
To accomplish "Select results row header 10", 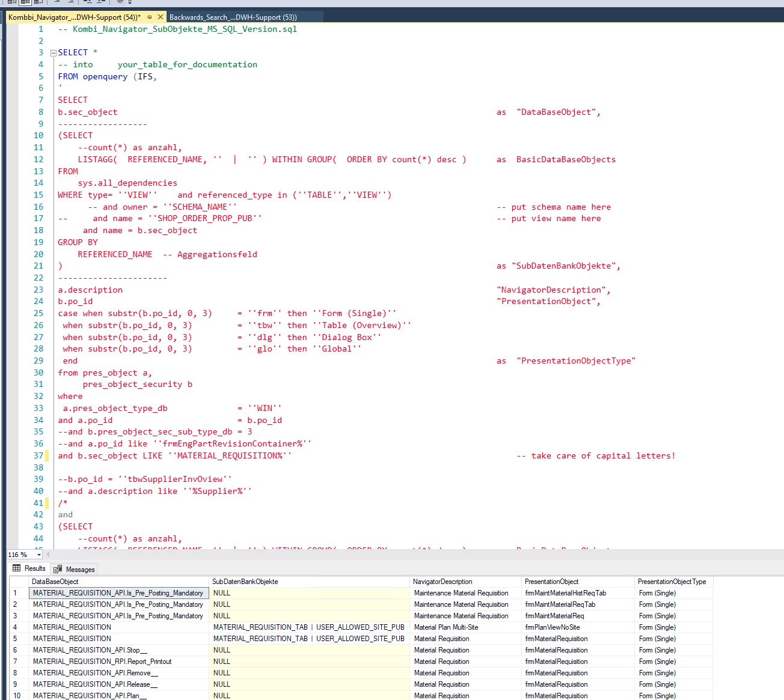I will click(x=19, y=696).
